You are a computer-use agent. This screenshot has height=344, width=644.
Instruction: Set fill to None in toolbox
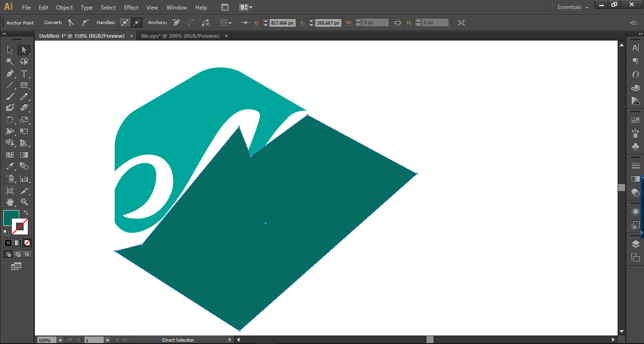[27, 243]
